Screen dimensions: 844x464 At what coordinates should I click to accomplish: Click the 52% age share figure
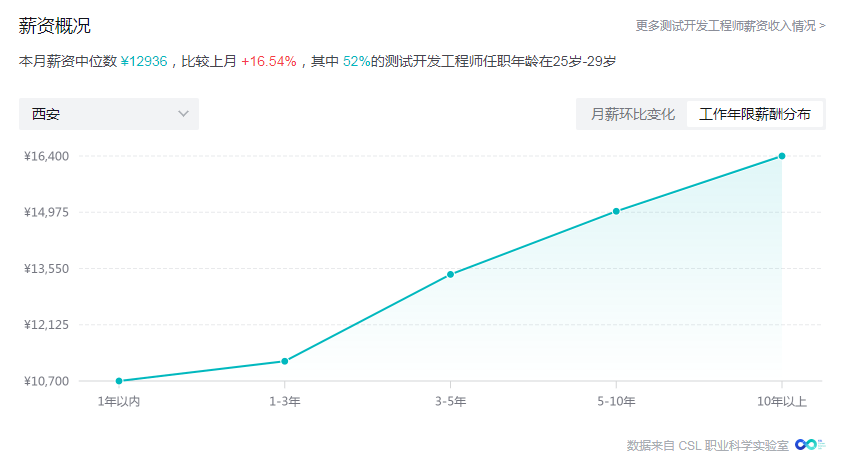pyautogui.click(x=356, y=61)
